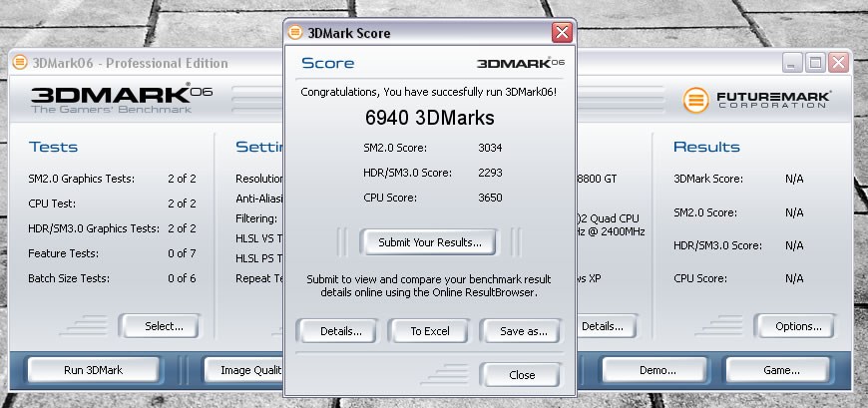Click Save as button in Score dialog

523,331
